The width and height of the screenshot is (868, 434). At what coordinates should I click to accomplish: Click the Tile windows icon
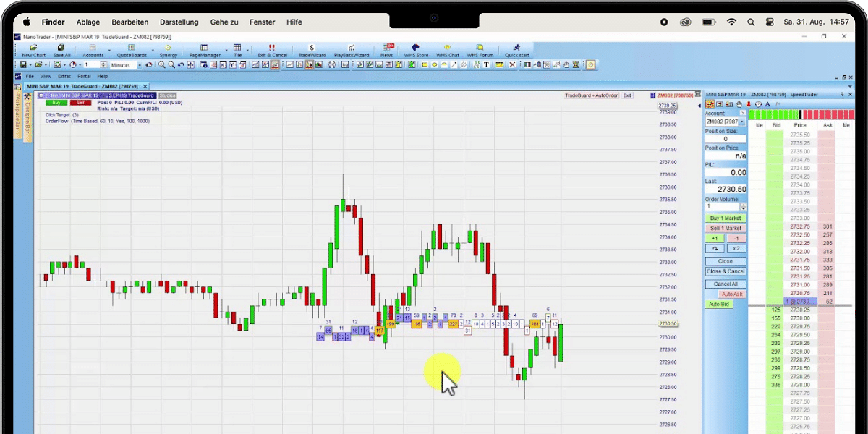tap(237, 48)
